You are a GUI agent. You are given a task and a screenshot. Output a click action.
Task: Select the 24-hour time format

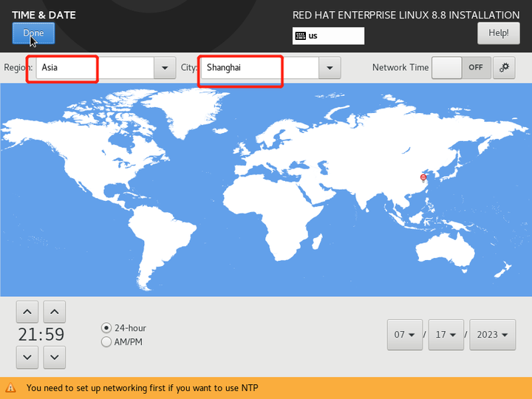pos(123,328)
